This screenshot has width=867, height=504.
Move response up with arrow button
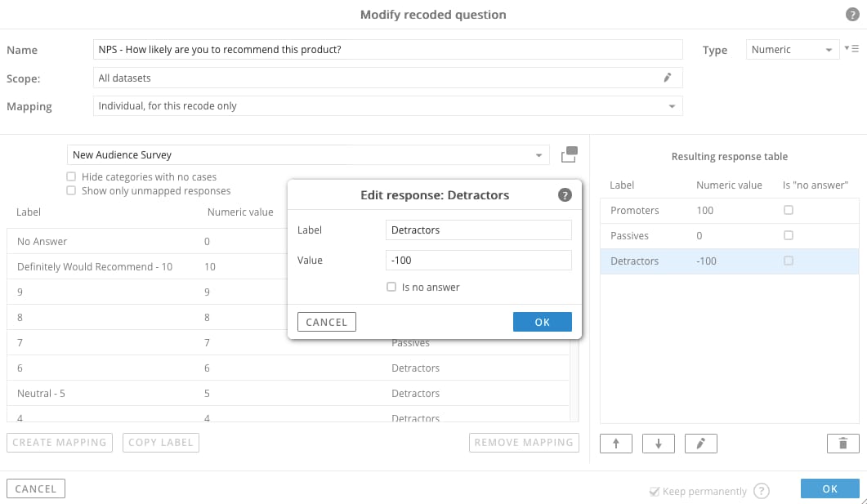coord(616,444)
